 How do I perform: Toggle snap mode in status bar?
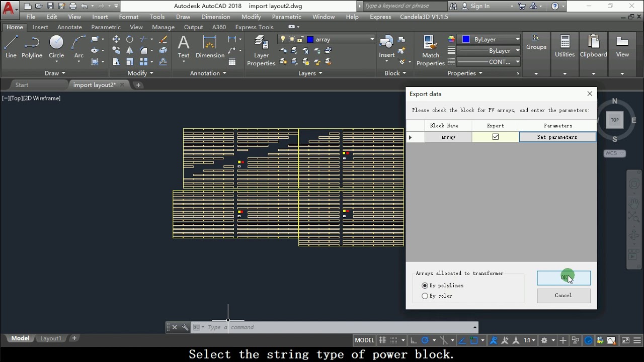point(394,340)
